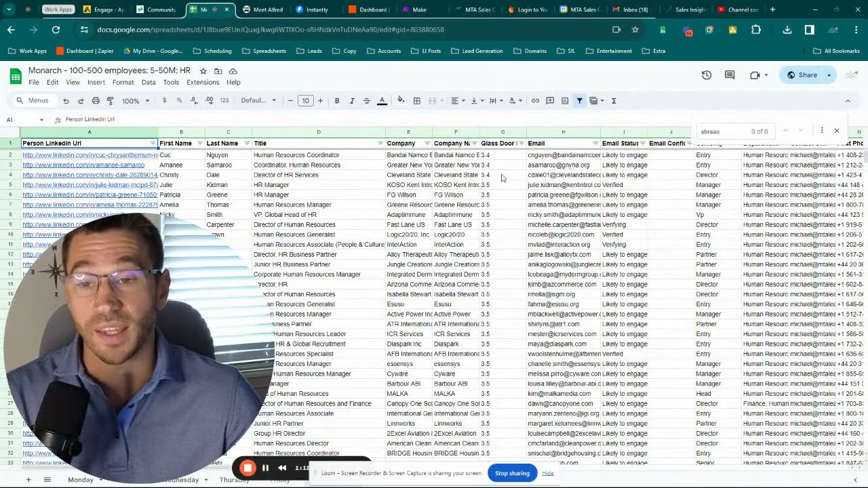Click the Insert chart icon
The height and width of the screenshot is (488, 868).
tap(565, 100)
